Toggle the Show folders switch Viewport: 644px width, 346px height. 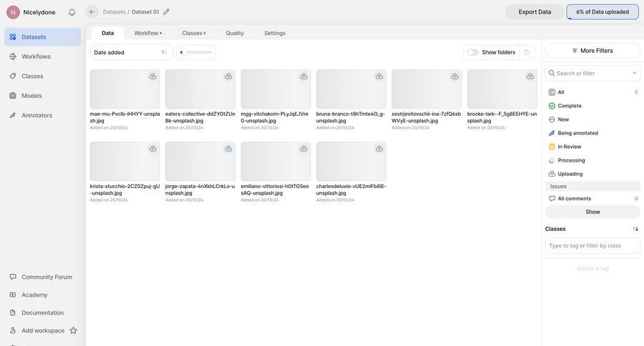(473, 52)
